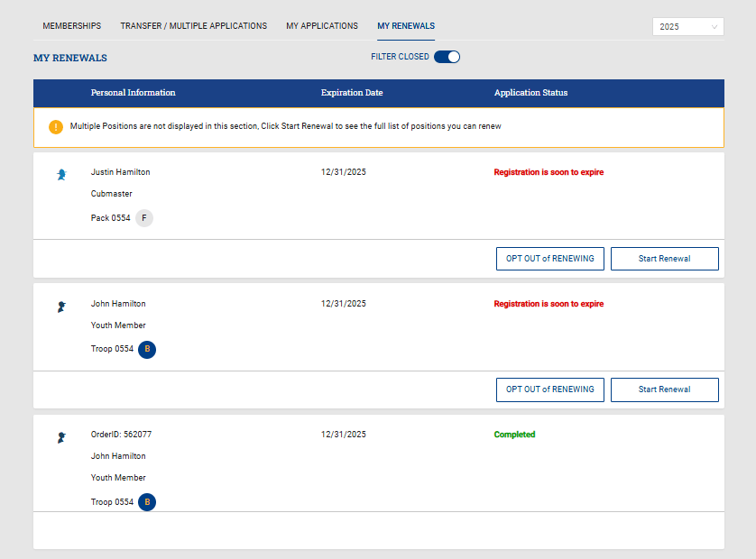
Task: Start Renewal for John Hamilton's Troop 0554
Action: [664, 389]
